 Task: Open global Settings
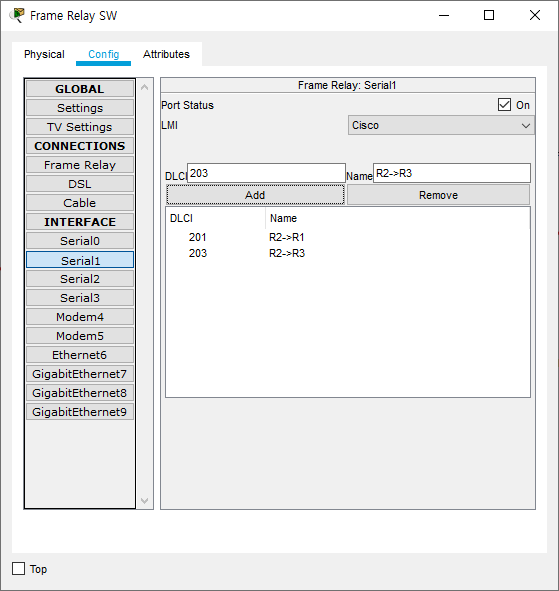click(x=80, y=108)
